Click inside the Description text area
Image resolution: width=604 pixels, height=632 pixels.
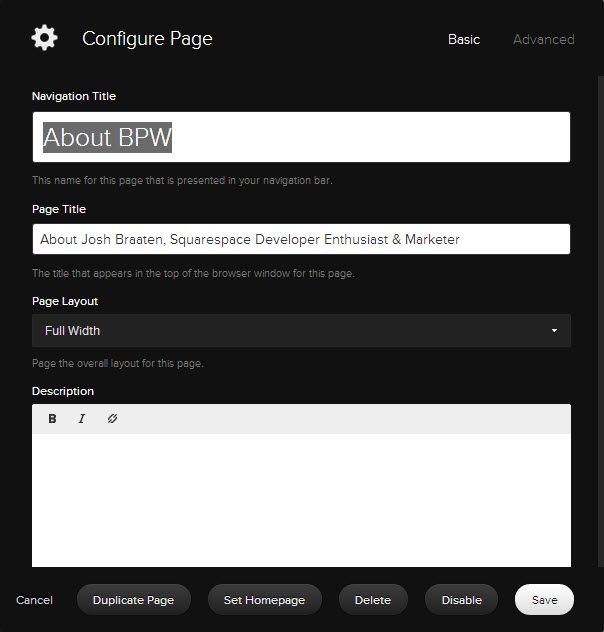pyautogui.click(x=301, y=500)
